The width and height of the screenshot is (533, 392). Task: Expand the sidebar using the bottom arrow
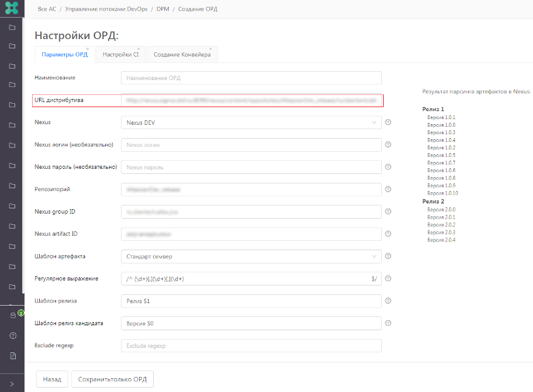[12, 383]
